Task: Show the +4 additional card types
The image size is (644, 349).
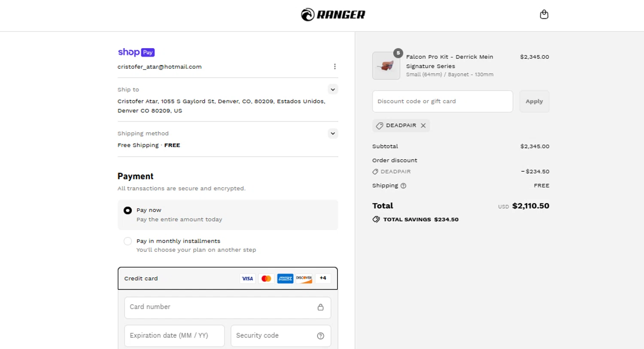Action: [x=323, y=278]
